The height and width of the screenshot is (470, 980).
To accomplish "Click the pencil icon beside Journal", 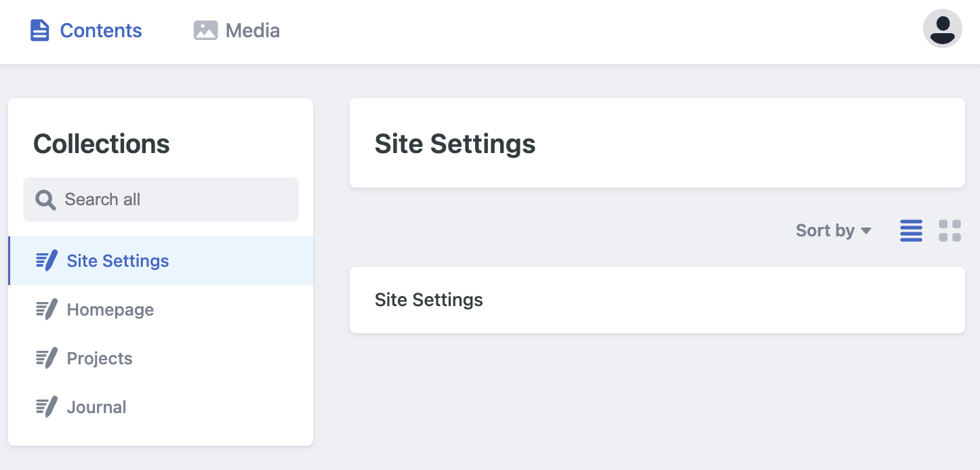I will pos(45,406).
